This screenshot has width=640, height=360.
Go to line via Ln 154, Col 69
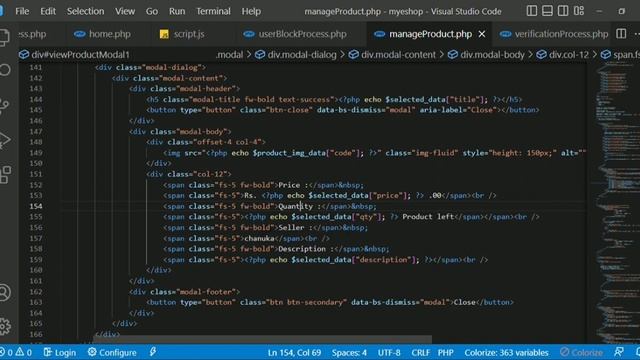coord(294,352)
